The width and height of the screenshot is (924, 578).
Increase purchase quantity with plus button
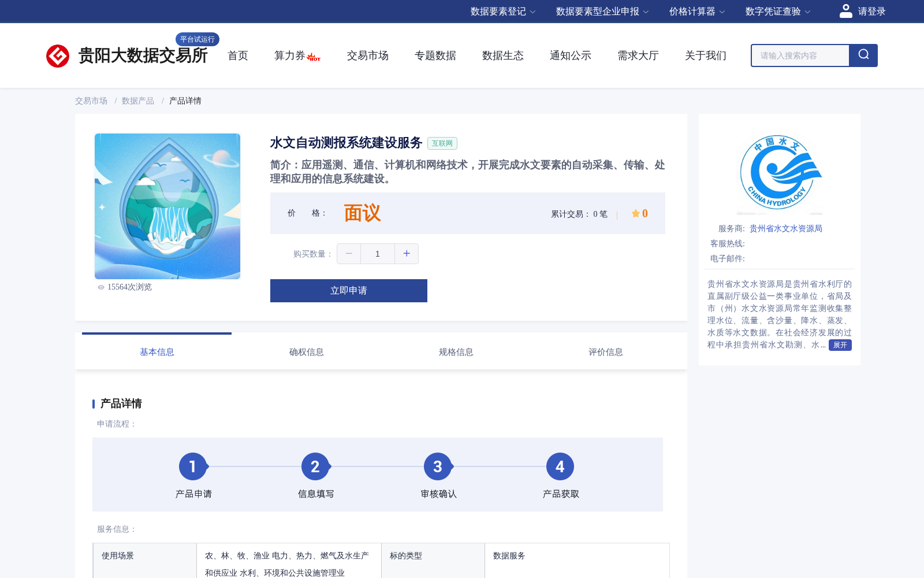[x=407, y=254]
